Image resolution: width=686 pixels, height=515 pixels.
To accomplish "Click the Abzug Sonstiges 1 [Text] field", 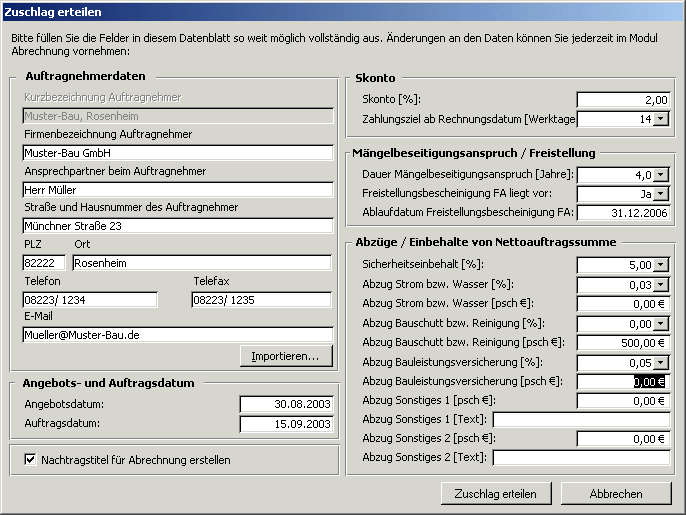I will click(580, 420).
